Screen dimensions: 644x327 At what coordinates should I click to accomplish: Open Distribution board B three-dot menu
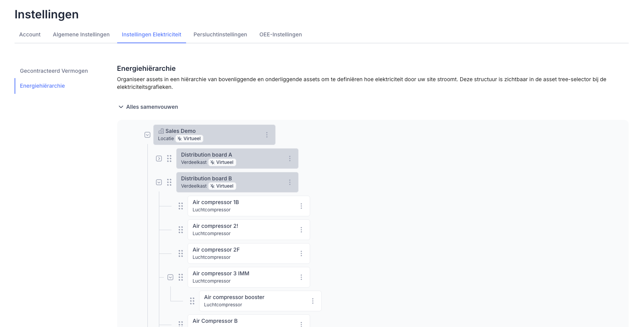290,182
